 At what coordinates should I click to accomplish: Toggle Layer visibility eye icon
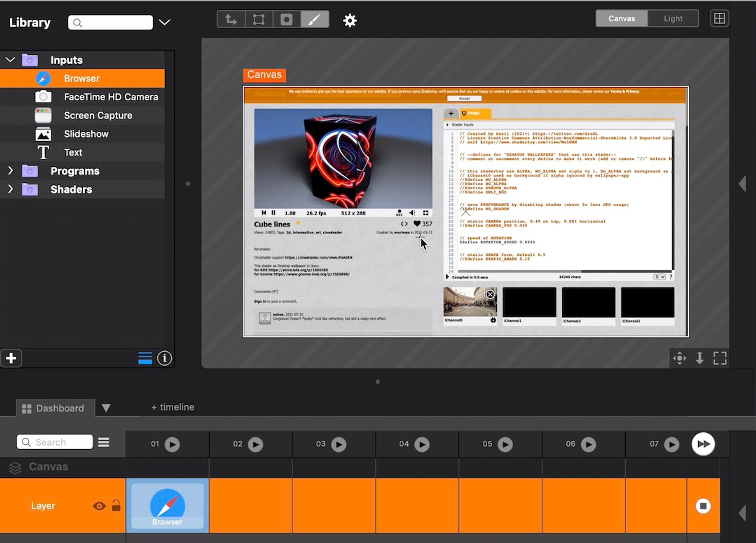coord(99,506)
